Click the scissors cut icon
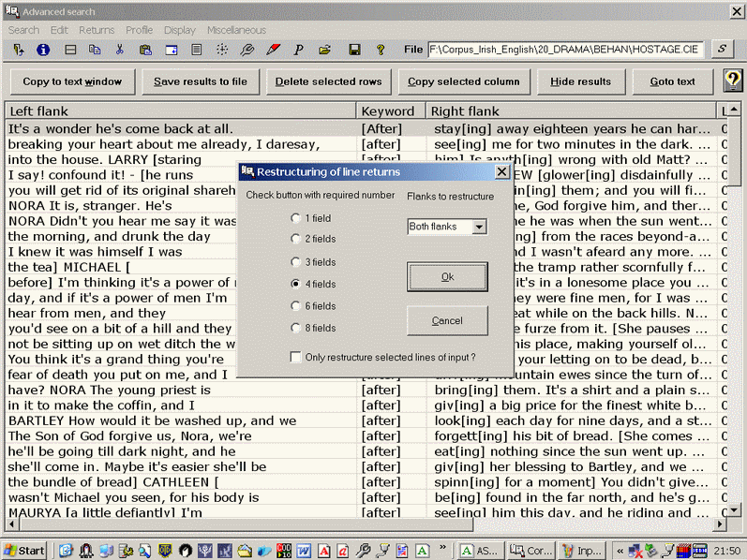Screen dimensions: 747x560 [120, 50]
